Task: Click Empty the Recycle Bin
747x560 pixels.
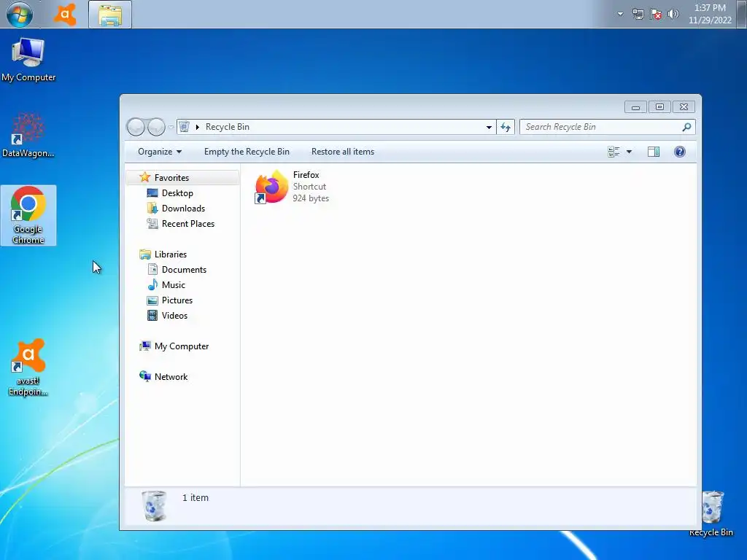Action: tap(247, 152)
